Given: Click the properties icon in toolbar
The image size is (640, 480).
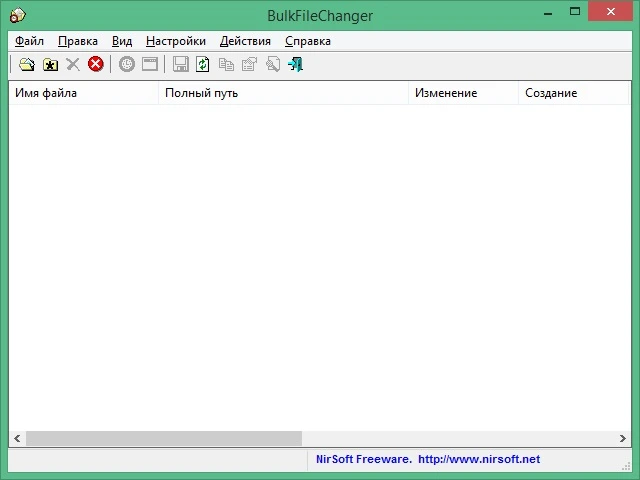Looking at the screenshot, I should coord(249,64).
